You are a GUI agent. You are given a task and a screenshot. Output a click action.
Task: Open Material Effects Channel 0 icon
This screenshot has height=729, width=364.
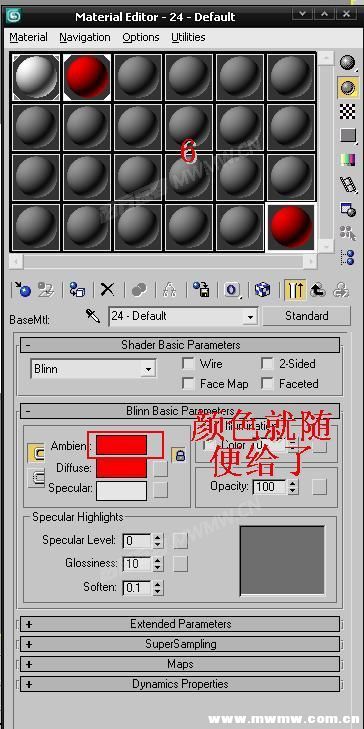click(x=232, y=290)
